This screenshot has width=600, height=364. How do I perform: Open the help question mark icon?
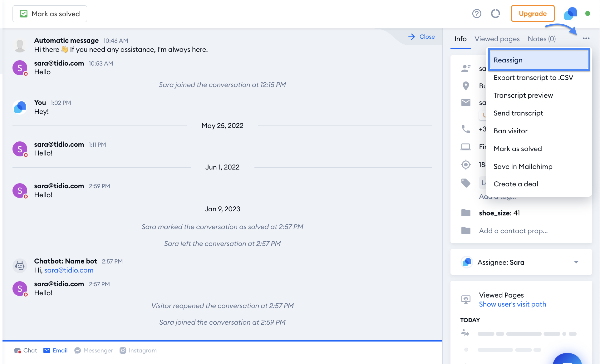pyautogui.click(x=477, y=14)
